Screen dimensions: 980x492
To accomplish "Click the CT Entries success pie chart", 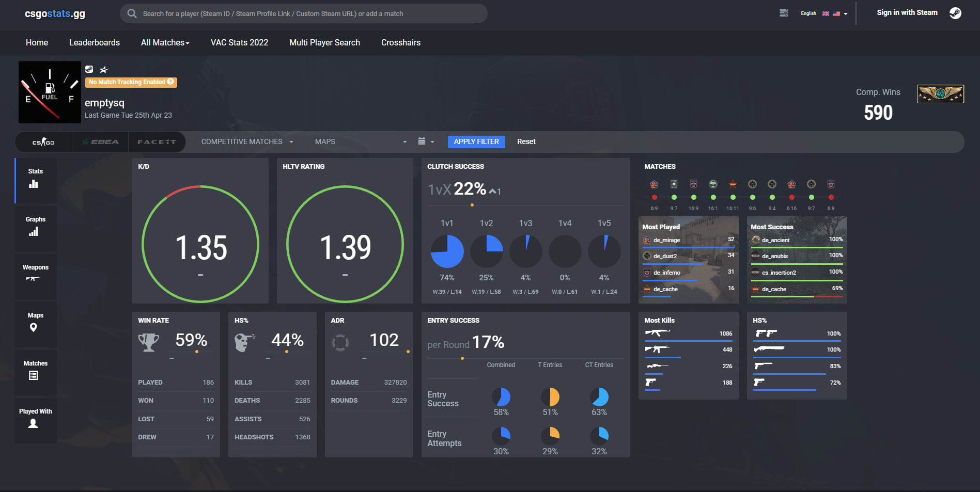I will tap(599, 397).
